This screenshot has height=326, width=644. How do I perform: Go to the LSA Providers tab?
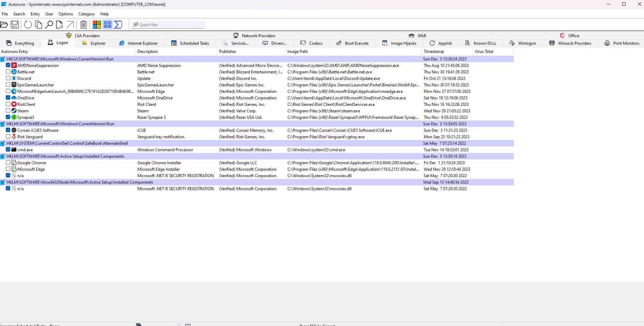[x=83, y=36]
